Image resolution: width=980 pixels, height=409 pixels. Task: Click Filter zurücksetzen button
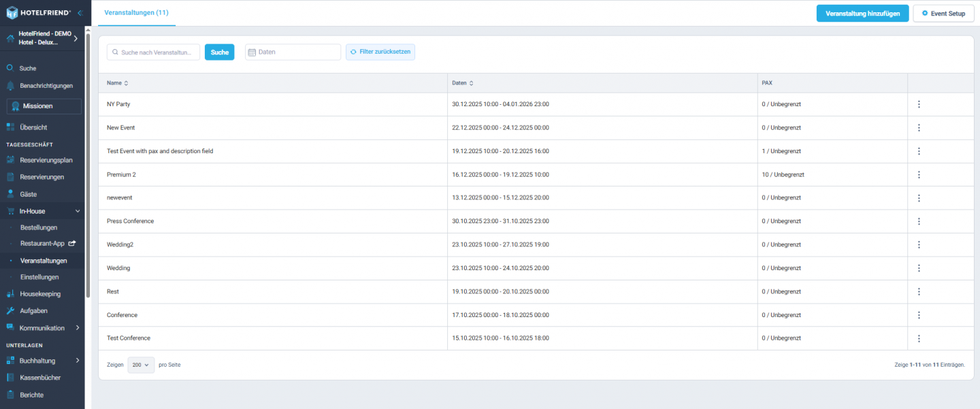coord(380,52)
